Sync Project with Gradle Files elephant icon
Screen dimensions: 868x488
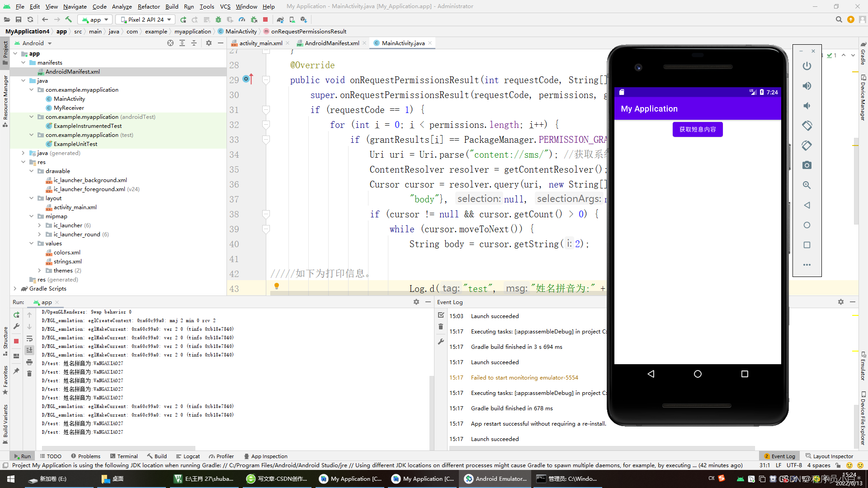[x=280, y=19]
